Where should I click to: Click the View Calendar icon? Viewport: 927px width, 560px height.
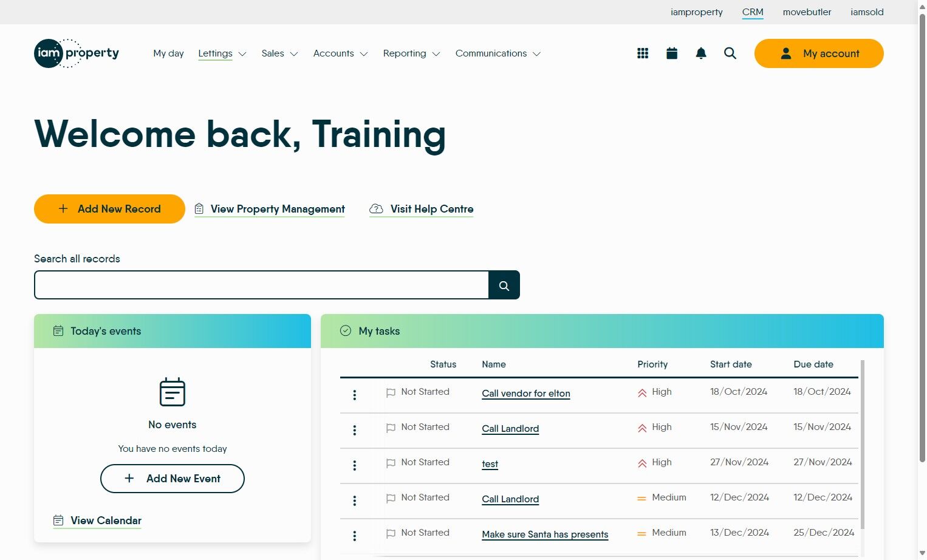58,521
